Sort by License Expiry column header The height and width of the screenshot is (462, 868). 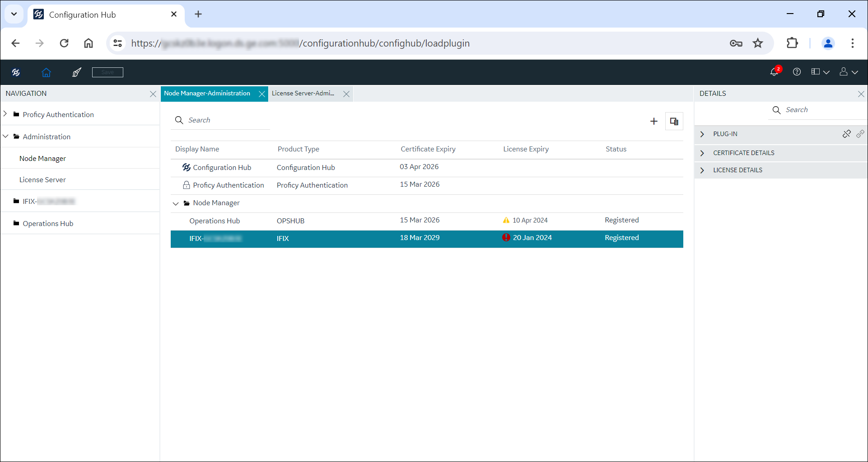(x=526, y=149)
